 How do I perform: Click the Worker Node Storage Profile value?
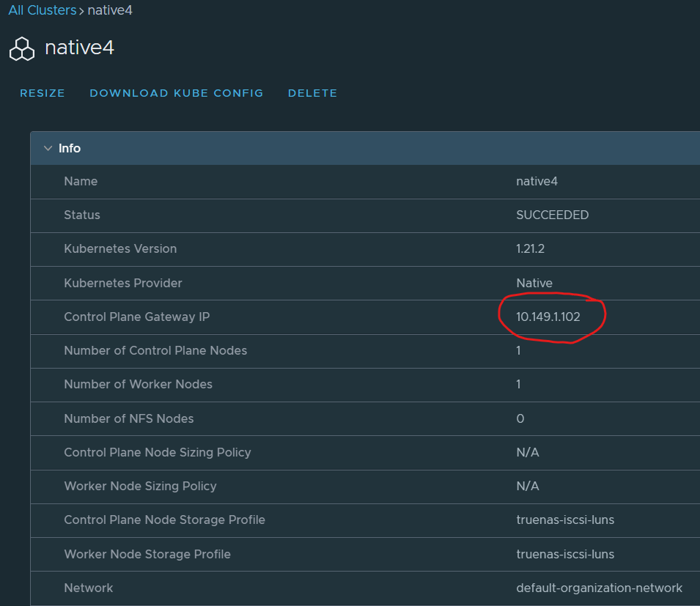[564, 554]
